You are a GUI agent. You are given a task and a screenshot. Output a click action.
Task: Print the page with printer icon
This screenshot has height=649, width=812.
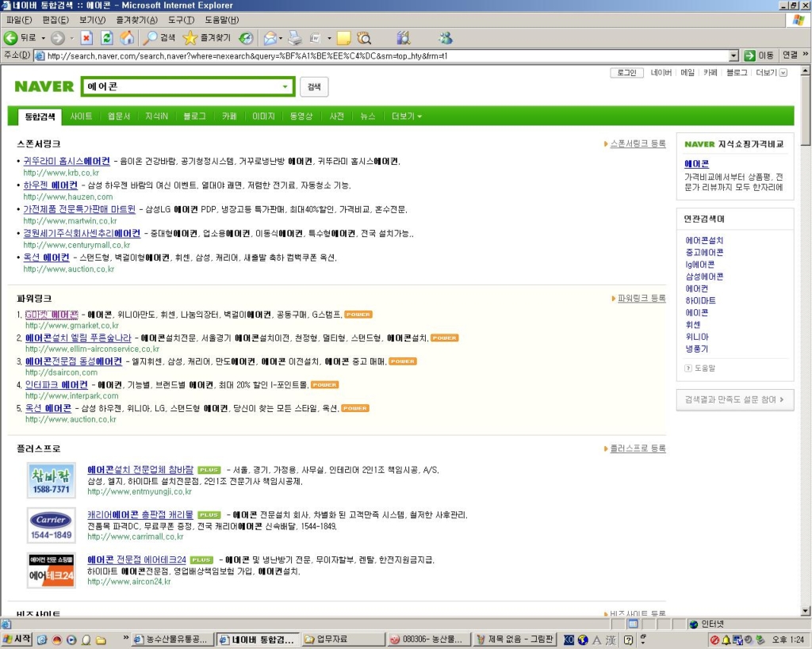point(295,38)
